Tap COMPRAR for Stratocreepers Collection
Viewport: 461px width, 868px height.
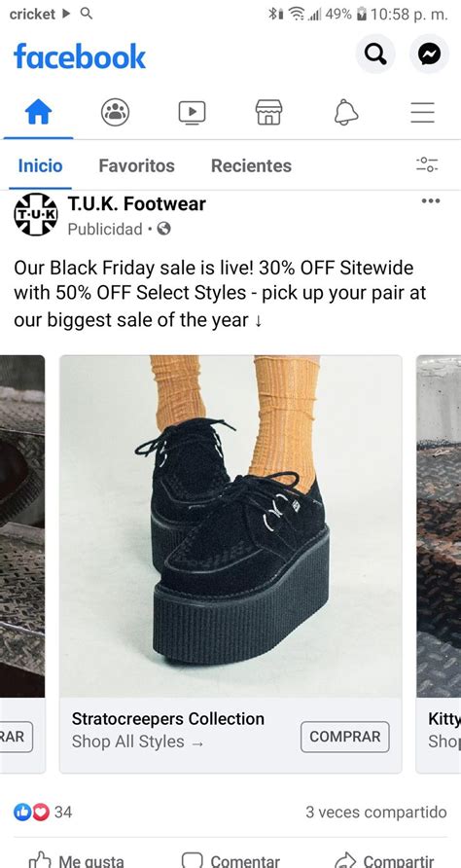(345, 737)
